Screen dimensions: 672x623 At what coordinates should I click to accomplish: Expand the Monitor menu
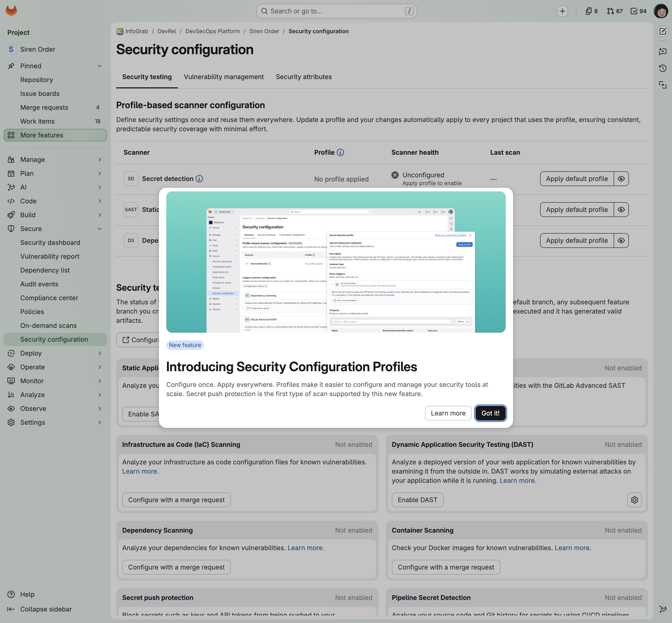[55, 381]
